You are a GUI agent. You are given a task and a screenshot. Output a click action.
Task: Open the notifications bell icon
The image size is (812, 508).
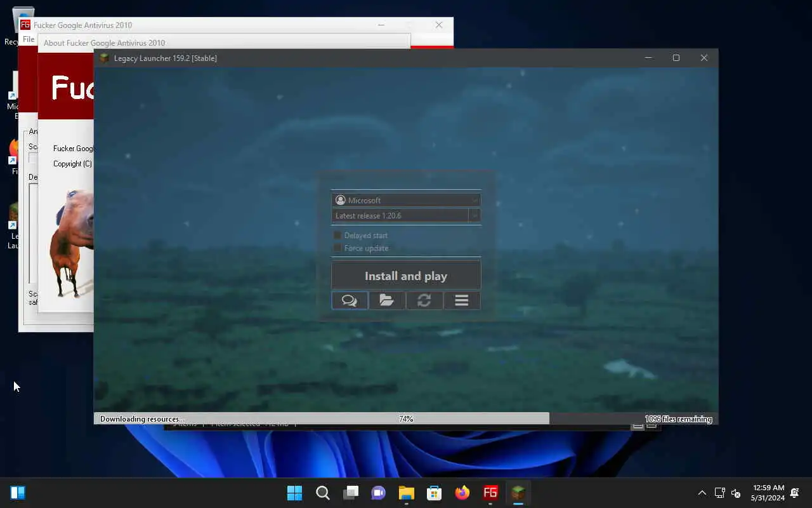click(x=795, y=493)
